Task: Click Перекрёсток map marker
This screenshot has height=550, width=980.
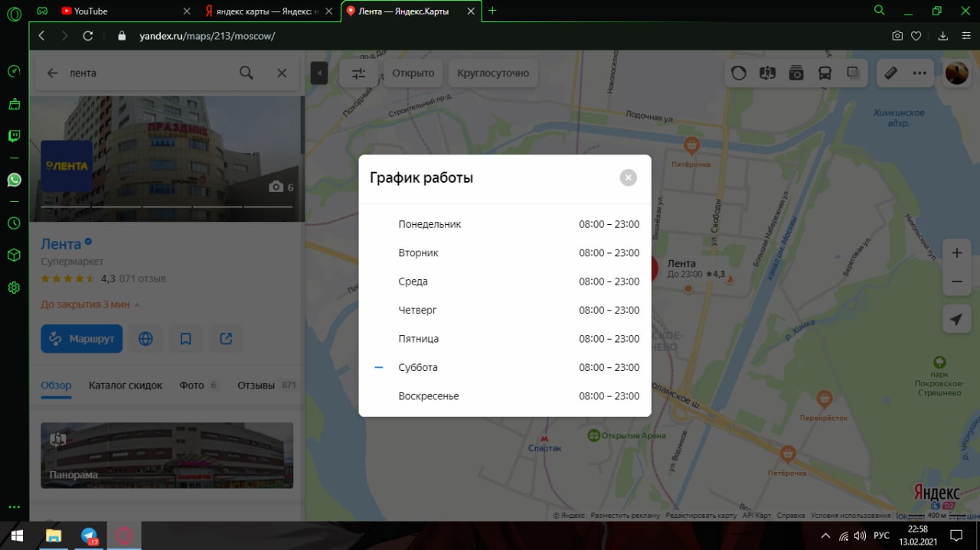Action: coord(824,399)
